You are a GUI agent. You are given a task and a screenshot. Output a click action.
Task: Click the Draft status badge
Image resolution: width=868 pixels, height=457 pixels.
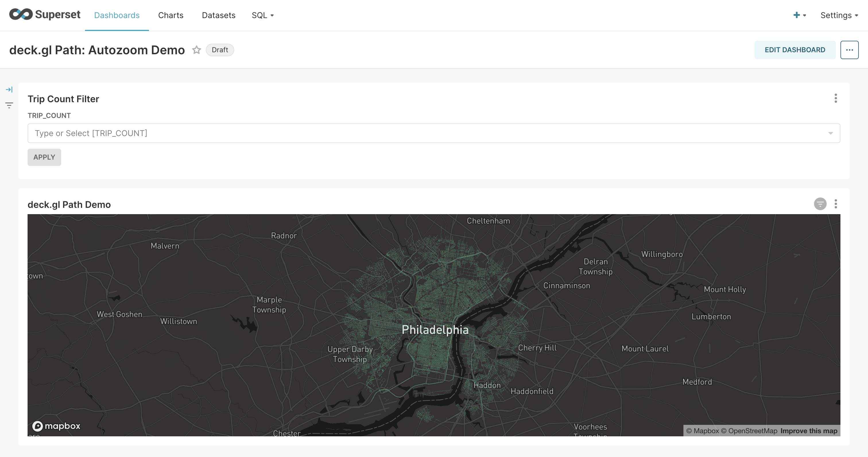pyautogui.click(x=220, y=50)
